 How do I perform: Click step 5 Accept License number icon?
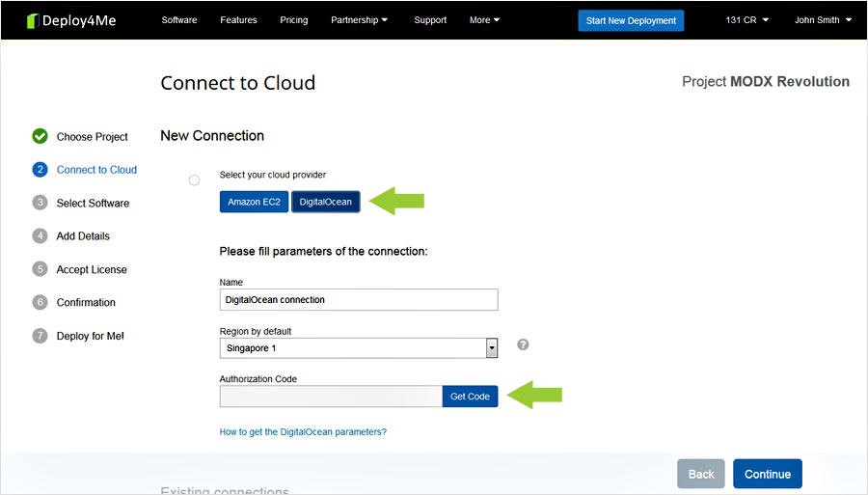40,269
